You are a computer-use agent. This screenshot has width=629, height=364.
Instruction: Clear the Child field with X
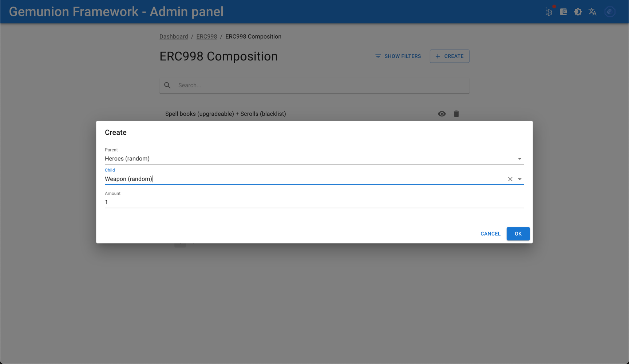tap(510, 179)
